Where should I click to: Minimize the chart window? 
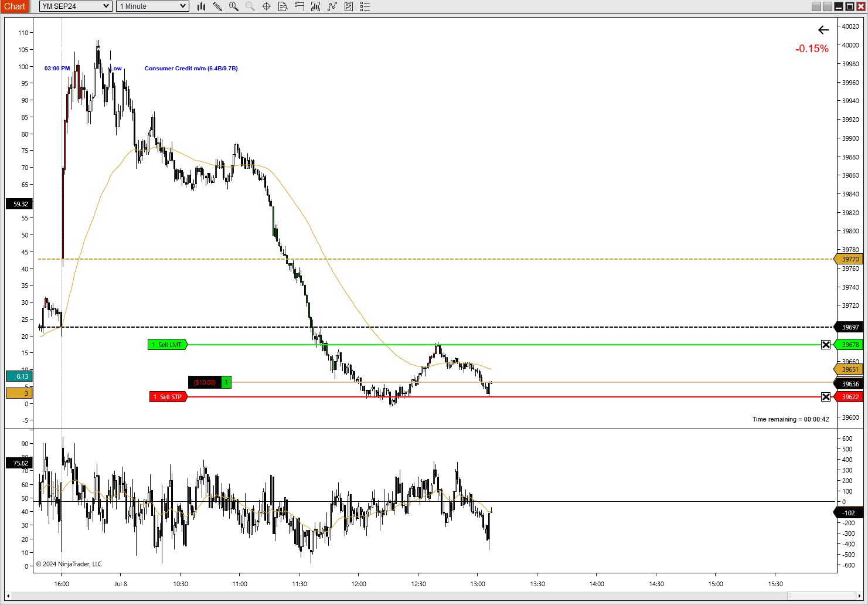point(839,6)
